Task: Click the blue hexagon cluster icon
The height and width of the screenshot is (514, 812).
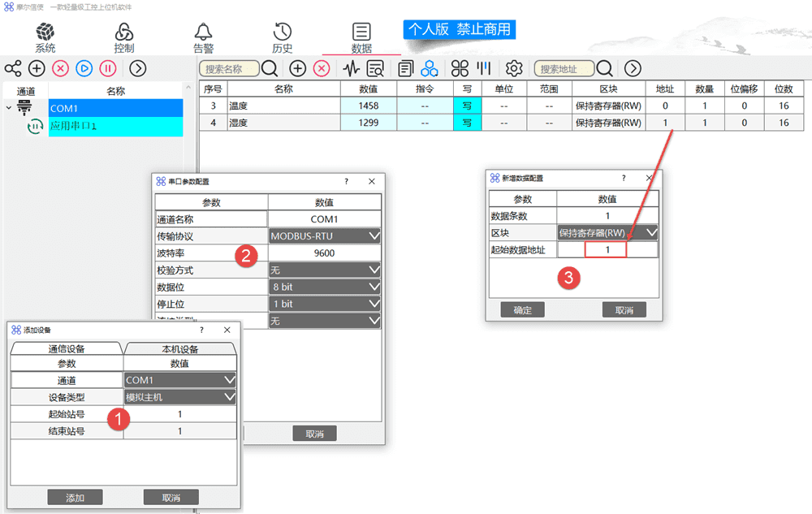Action: [x=430, y=68]
